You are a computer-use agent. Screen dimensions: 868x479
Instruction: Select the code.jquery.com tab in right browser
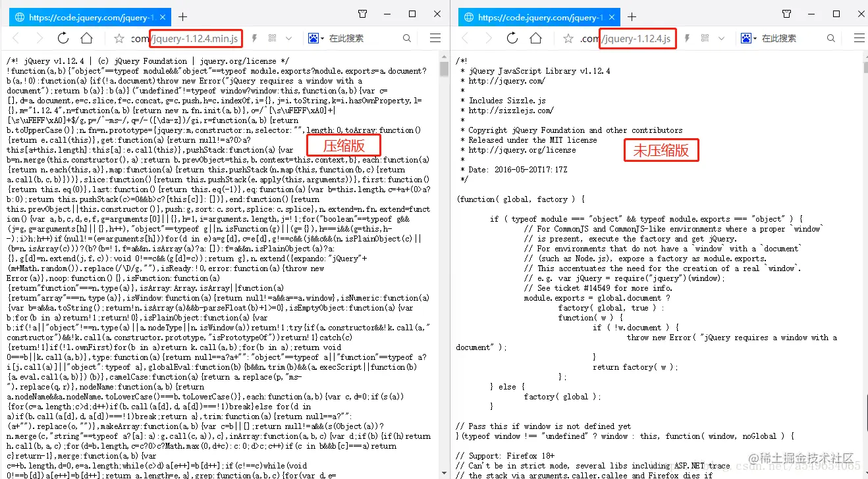click(540, 17)
